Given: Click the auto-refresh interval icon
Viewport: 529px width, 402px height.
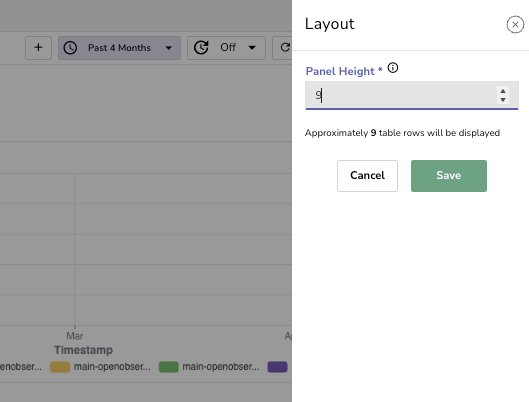Looking at the screenshot, I should (x=201, y=48).
